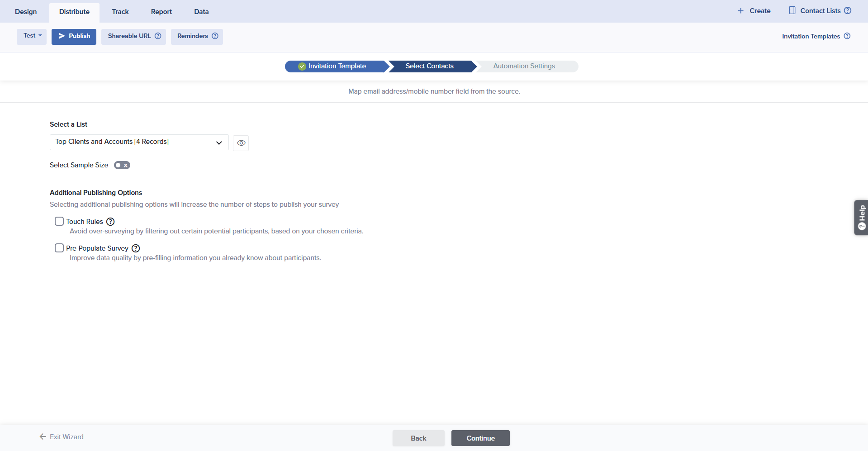868x451 pixels.
Task: Enable the Touch Rules checkbox
Action: click(59, 221)
